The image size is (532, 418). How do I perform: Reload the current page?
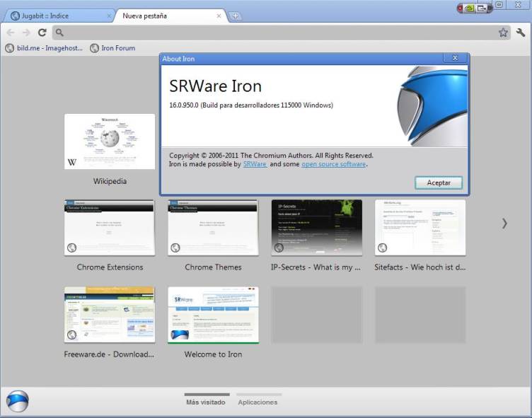coord(42,33)
